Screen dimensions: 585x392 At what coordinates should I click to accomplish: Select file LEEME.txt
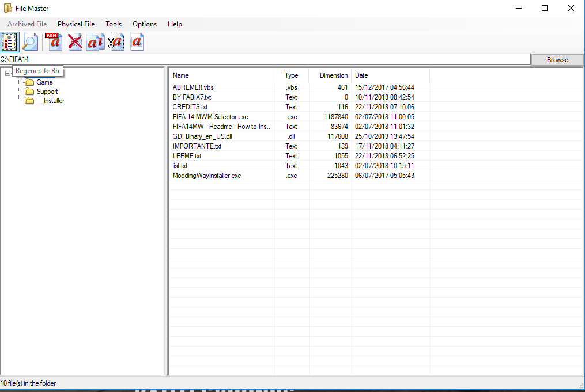click(187, 156)
